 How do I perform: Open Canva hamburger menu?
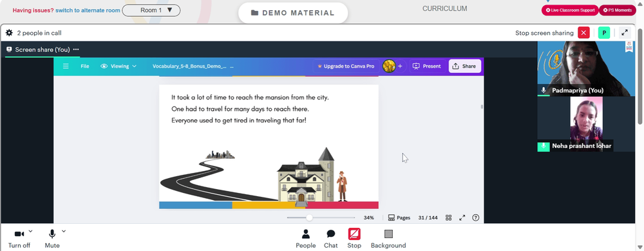click(66, 66)
